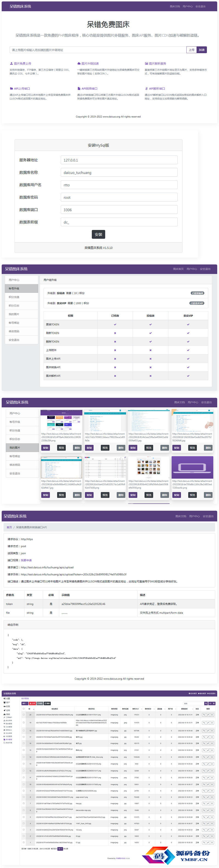
Task: Expand 权限 in the admin sidebar
Action: (x=6, y=706)
